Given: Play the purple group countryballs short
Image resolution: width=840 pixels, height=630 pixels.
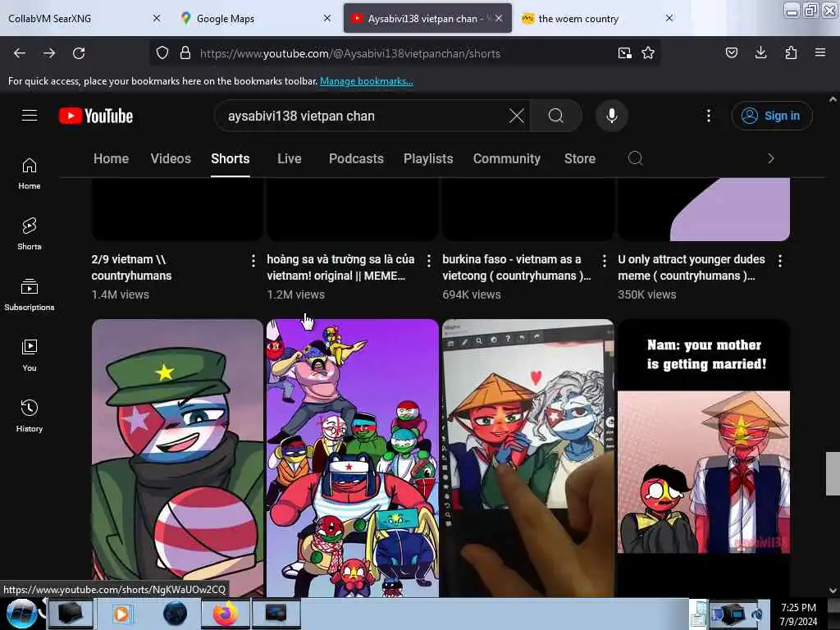Looking at the screenshot, I should (x=353, y=458).
